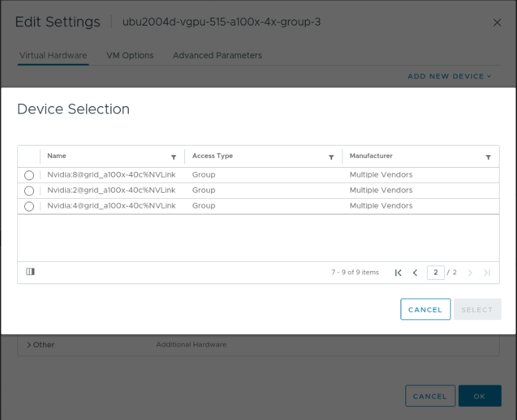Click the Cancel button in Edit Settings
Image resolution: width=517 pixels, height=420 pixels.
(x=430, y=396)
